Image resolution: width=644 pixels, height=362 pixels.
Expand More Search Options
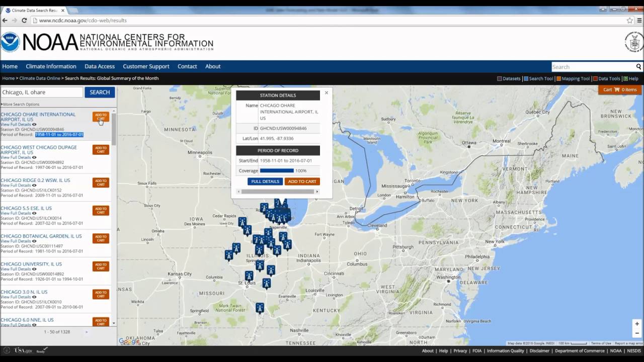pyautogui.click(x=20, y=104)
